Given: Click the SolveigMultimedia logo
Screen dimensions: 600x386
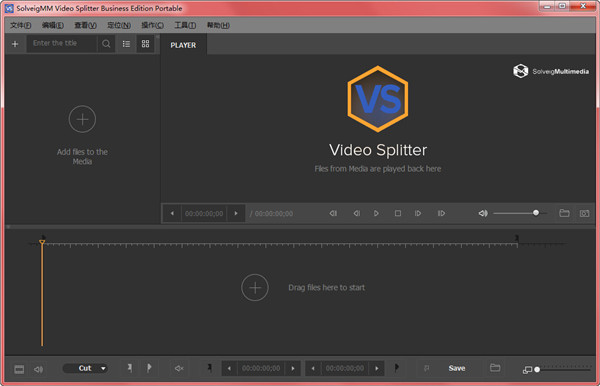Looking at the screenshot, I should click(551, 71).
